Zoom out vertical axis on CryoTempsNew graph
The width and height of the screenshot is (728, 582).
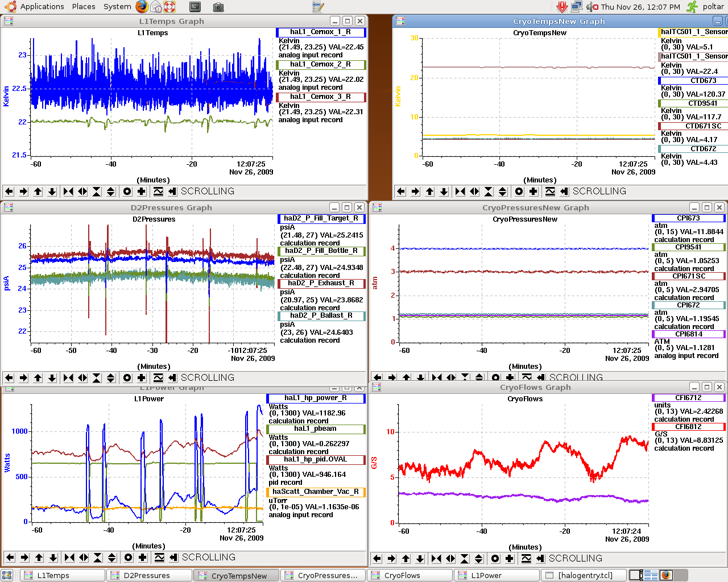pos(503,192)
